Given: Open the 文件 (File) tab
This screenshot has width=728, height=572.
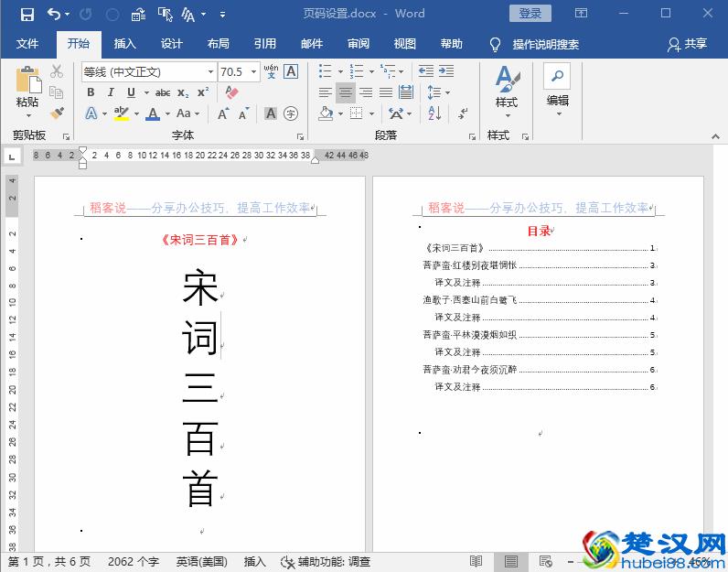Looking at the screenshot, I should click(x=27, y=44).
